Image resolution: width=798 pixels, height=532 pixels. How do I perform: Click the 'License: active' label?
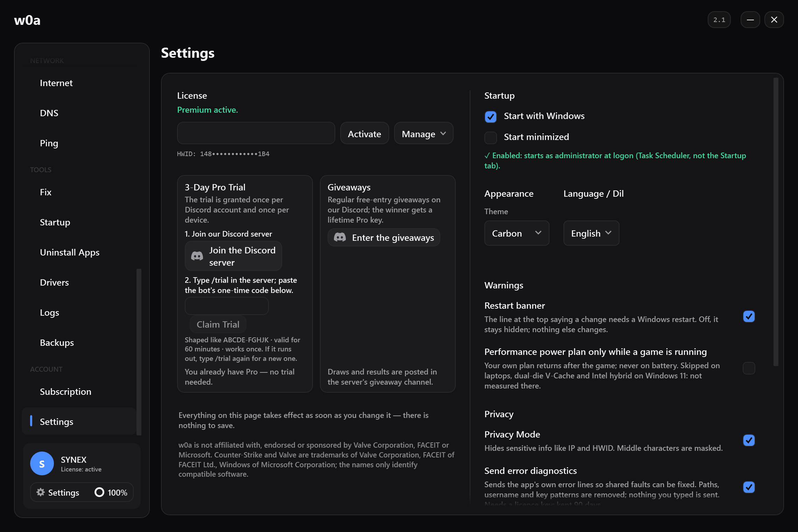(81, 469)
